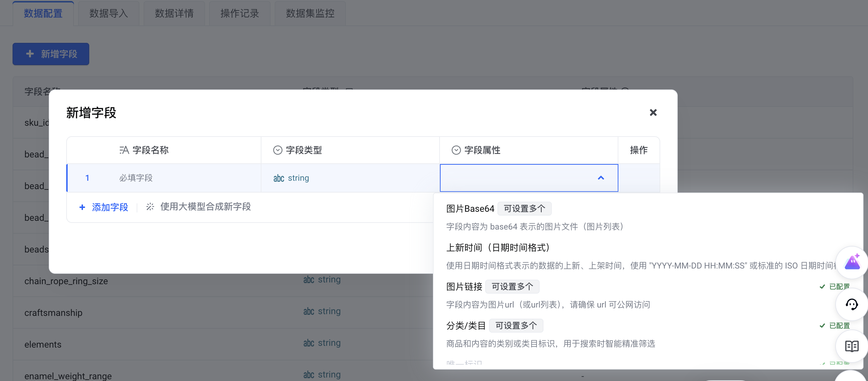Open the 数据集监控 tab
This screenshot has width=868, height=381.
pyautogui.click(x=310, y=13)
